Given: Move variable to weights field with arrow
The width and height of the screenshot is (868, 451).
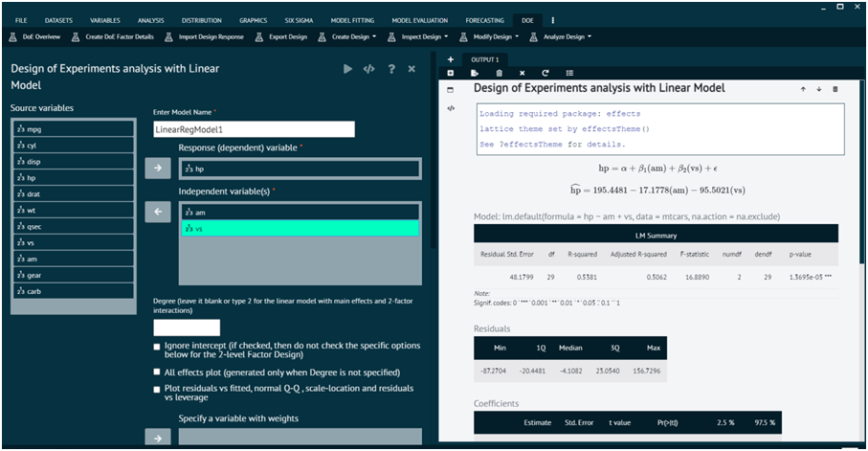Looking at the screenshot, I should click(x=158, y=438).
